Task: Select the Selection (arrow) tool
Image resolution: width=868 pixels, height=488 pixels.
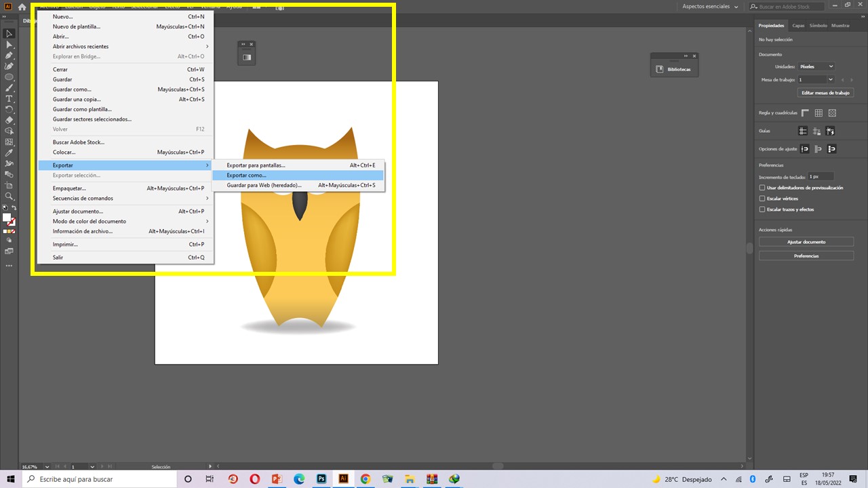Action: coord(9,33)
